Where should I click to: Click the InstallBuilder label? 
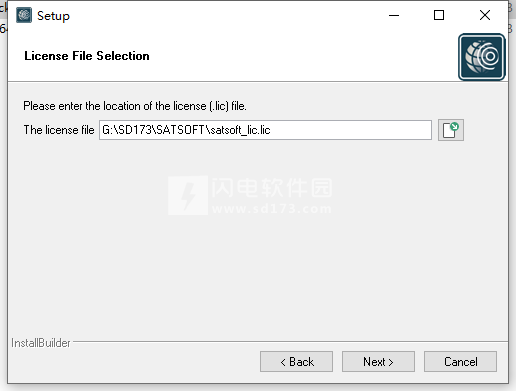[41, 343]
